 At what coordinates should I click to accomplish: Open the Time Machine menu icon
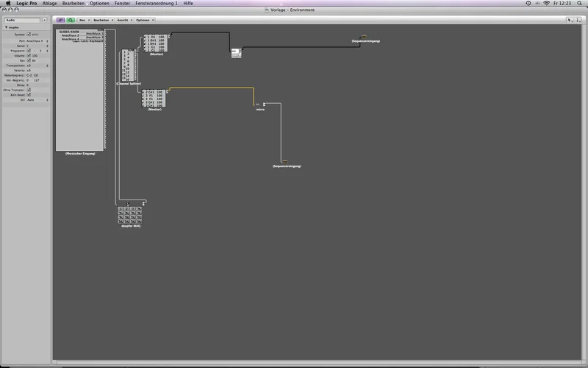point(528,4)
